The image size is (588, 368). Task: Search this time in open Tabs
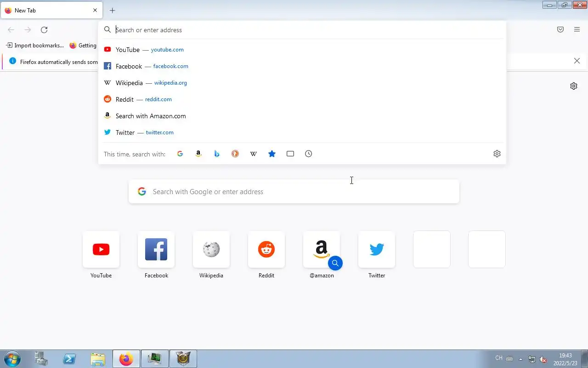click(x=290, y=154)
